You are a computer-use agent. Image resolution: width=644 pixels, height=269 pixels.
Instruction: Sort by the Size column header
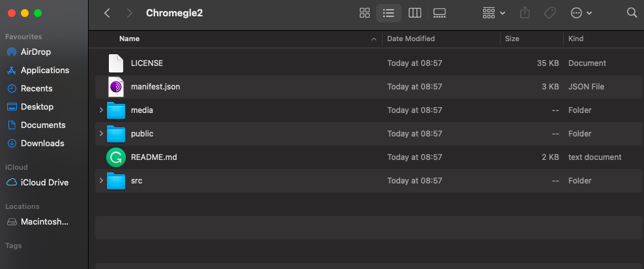point(512,39)
